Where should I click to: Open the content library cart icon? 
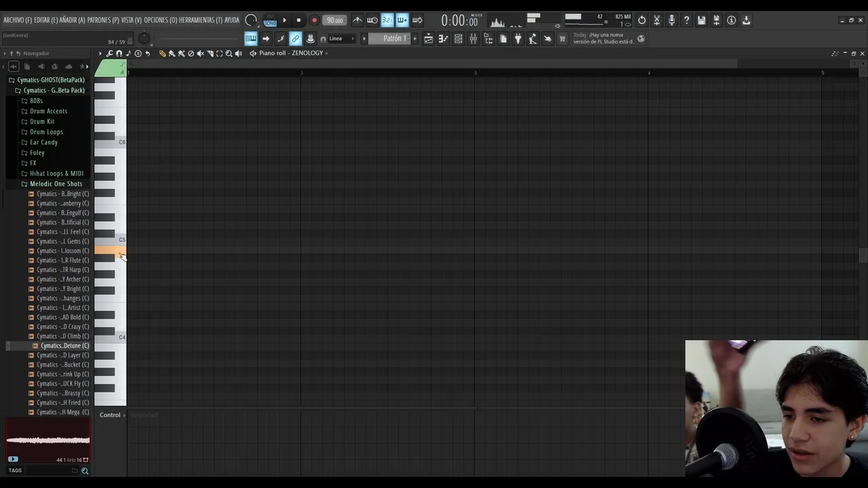point(562,39)
